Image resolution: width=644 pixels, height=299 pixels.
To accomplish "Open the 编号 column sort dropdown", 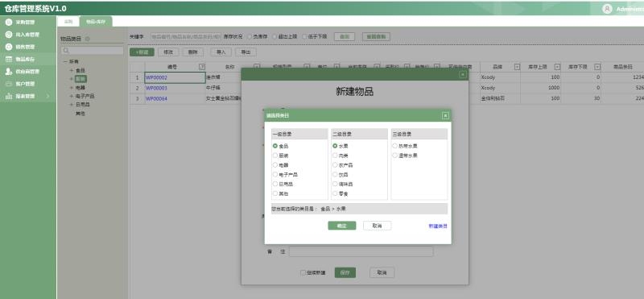I will point(202,67).
